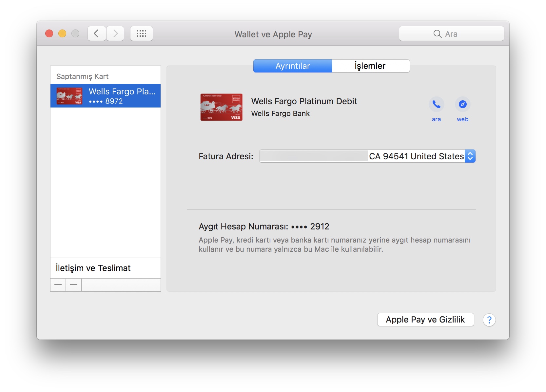
Task: Click the search magnifier icon
Action: click(437, 34)
